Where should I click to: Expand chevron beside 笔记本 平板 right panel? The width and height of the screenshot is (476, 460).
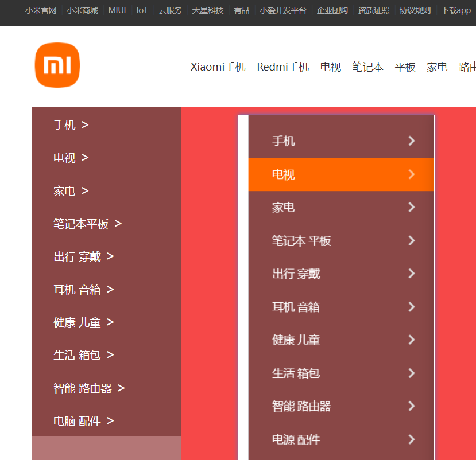point(411,240)
